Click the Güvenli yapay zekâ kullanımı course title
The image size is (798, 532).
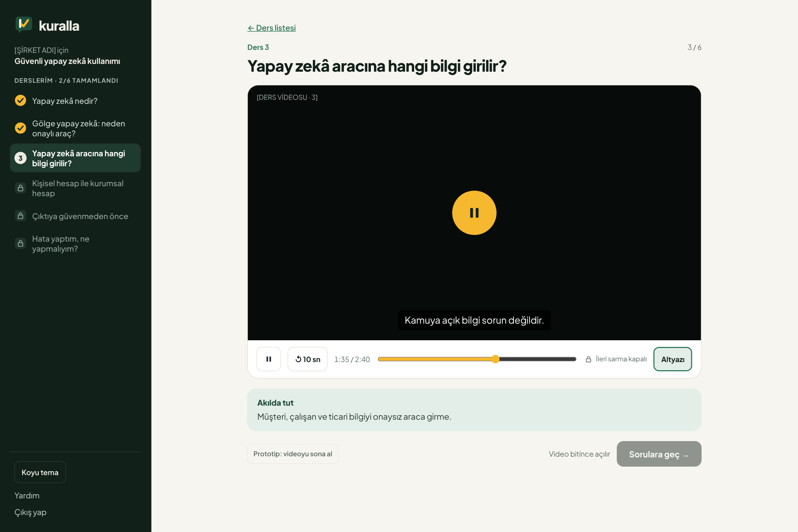click(x=67, y=61)
